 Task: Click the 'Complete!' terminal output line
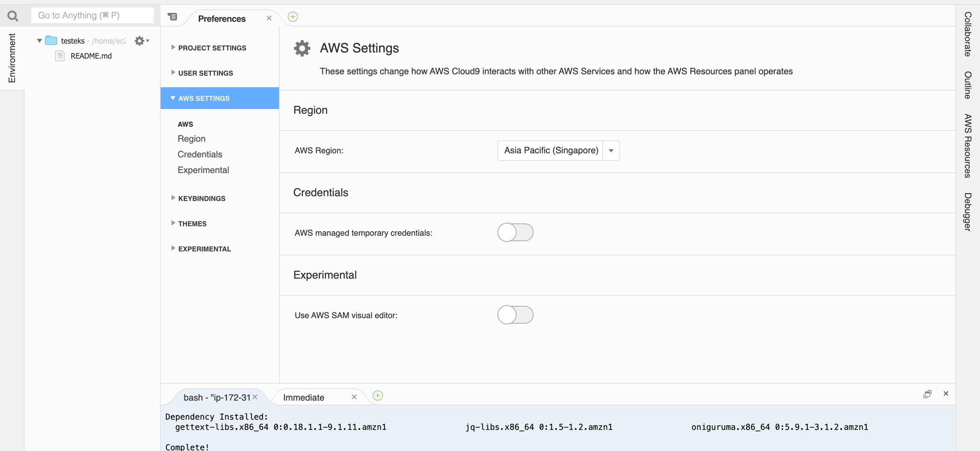187,447
